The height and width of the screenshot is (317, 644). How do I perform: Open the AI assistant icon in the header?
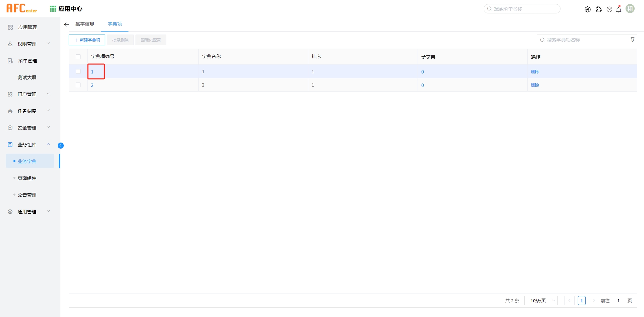pos(588,9)
